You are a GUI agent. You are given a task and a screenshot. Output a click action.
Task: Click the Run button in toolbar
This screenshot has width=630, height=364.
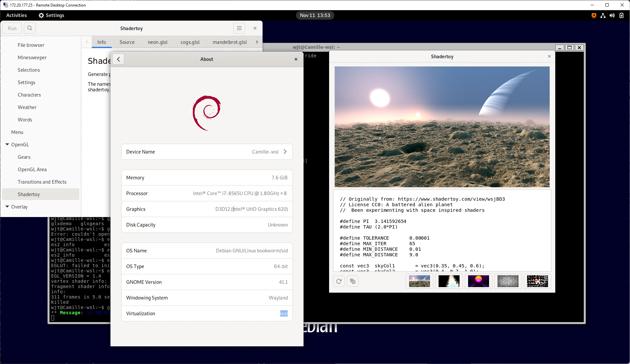coord(12,28)
